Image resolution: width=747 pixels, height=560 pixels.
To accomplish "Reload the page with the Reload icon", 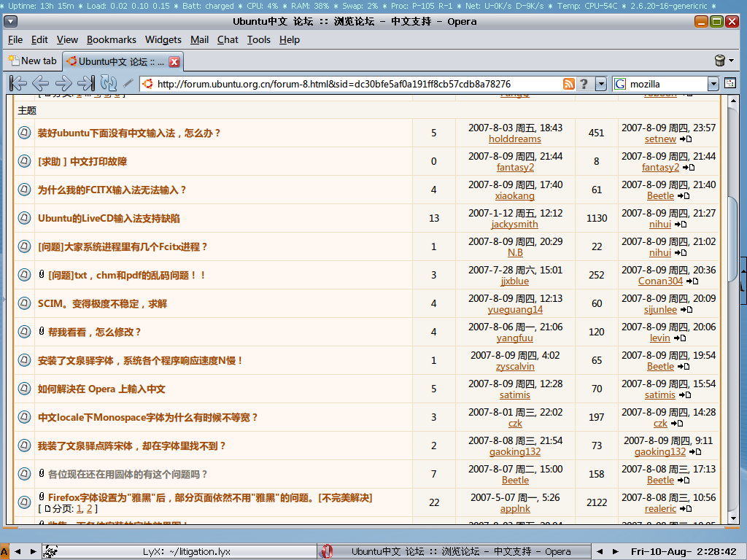I will (x=109, y=83).
